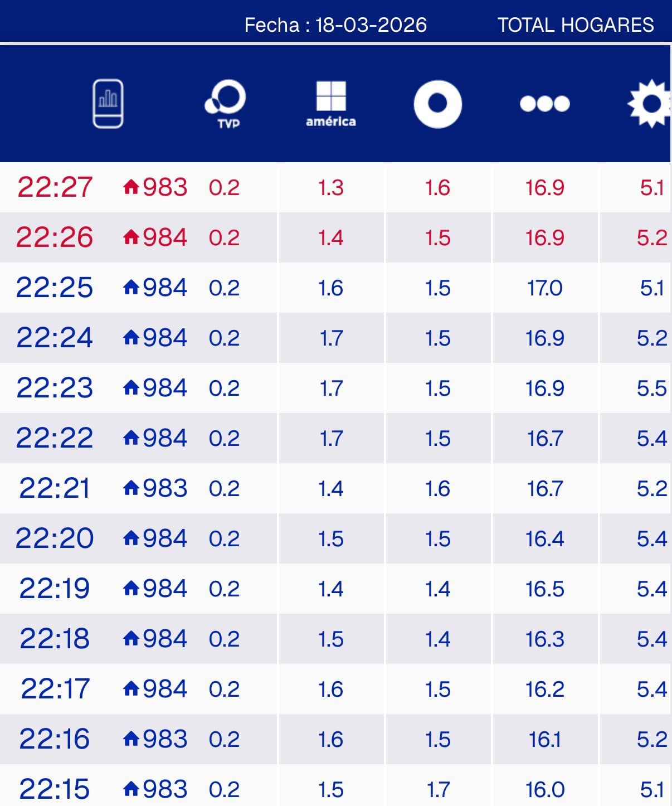Click the white ring channel logo
672x806 pixels.
click(x=437, y=104)
